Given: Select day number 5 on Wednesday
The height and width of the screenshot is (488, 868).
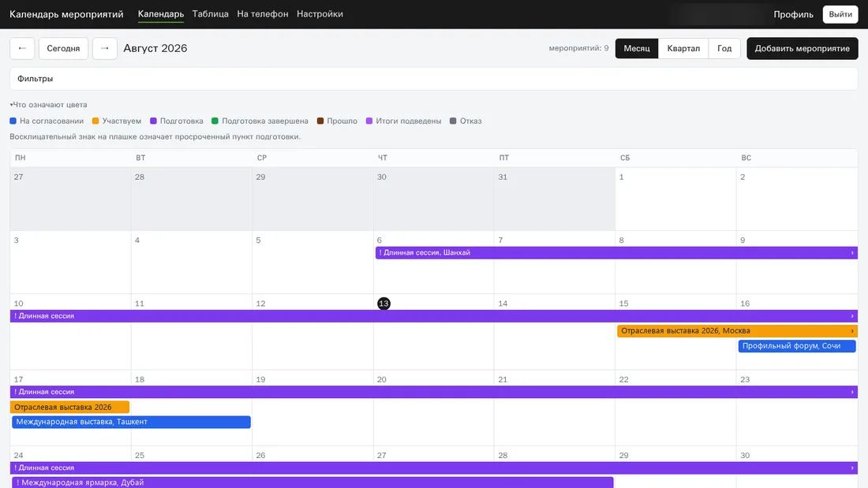Looking at the screenshot, I should pos(258,240).
